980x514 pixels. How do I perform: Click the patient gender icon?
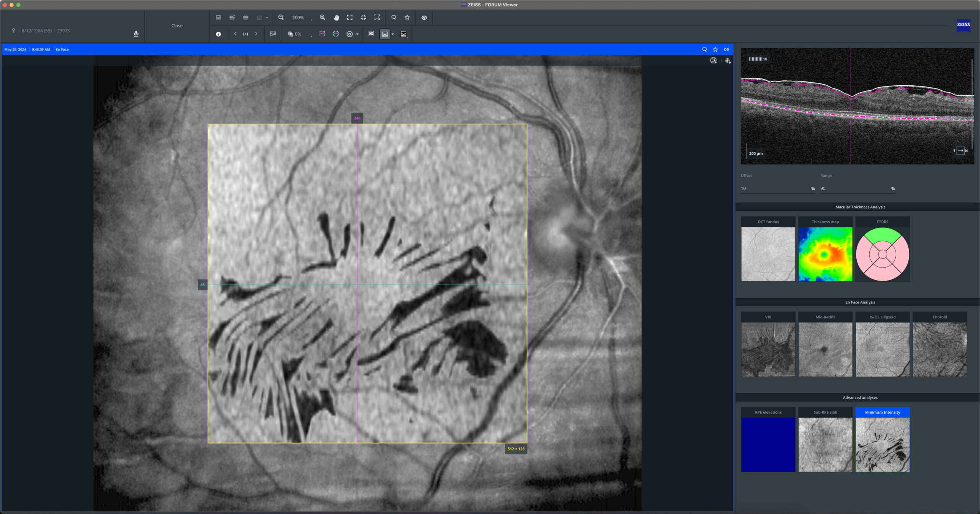point(13,31)
